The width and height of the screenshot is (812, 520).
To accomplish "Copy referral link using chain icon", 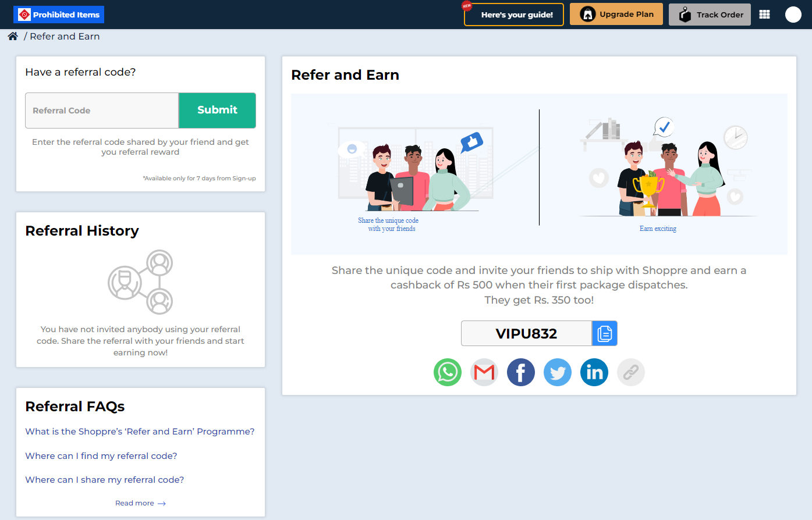I will tap(630, 372).
